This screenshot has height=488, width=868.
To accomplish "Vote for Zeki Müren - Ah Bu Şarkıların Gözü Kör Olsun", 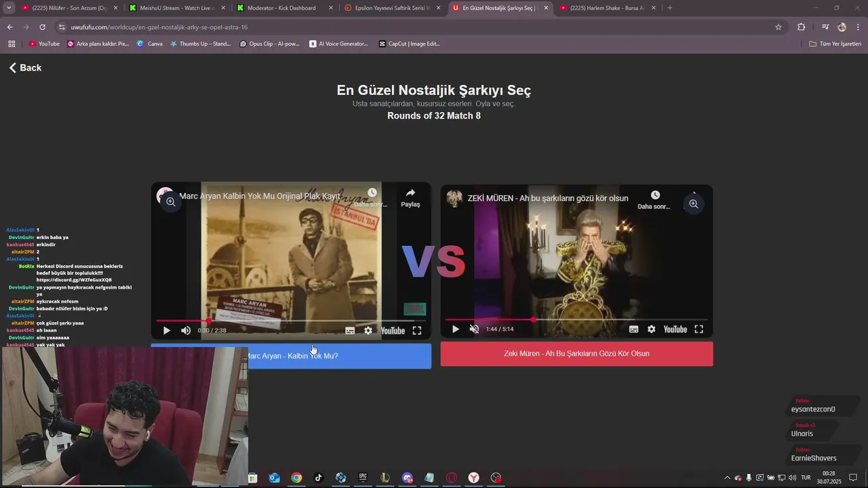I will point(576,354).
